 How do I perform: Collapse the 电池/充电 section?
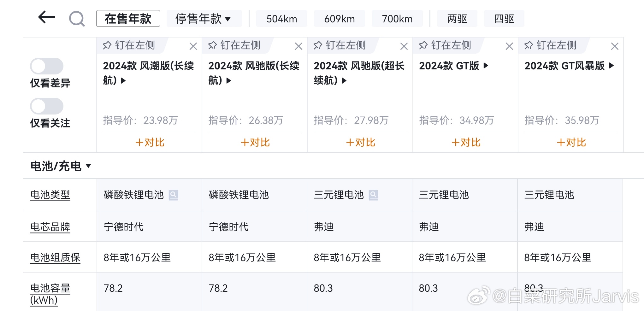coord(61,166)
